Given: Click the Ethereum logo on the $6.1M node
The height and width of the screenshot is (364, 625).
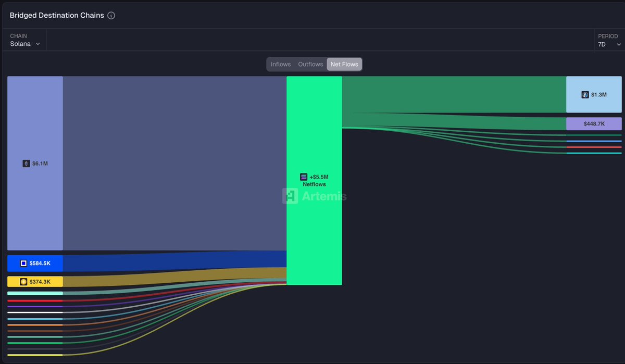Looking at the screenshot, I should tap(26, 164).
